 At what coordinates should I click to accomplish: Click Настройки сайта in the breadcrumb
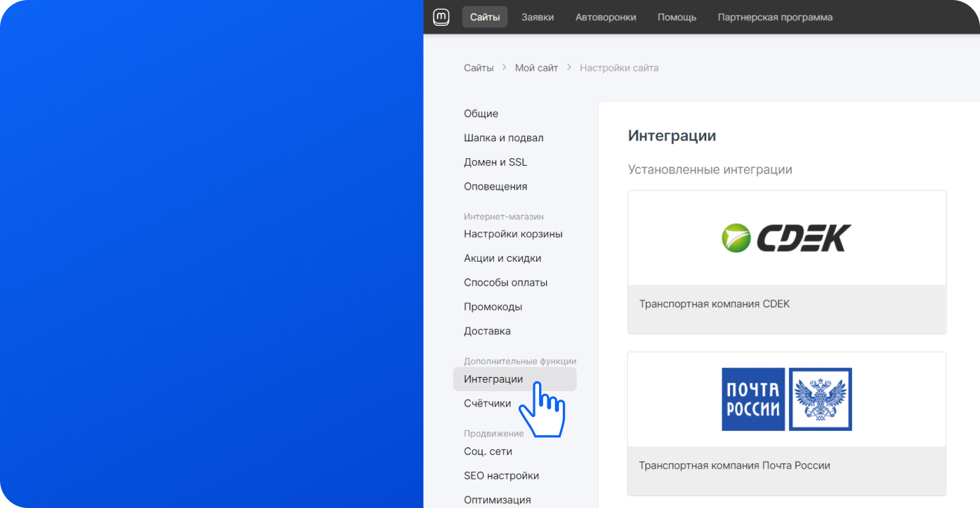[619, 68]
